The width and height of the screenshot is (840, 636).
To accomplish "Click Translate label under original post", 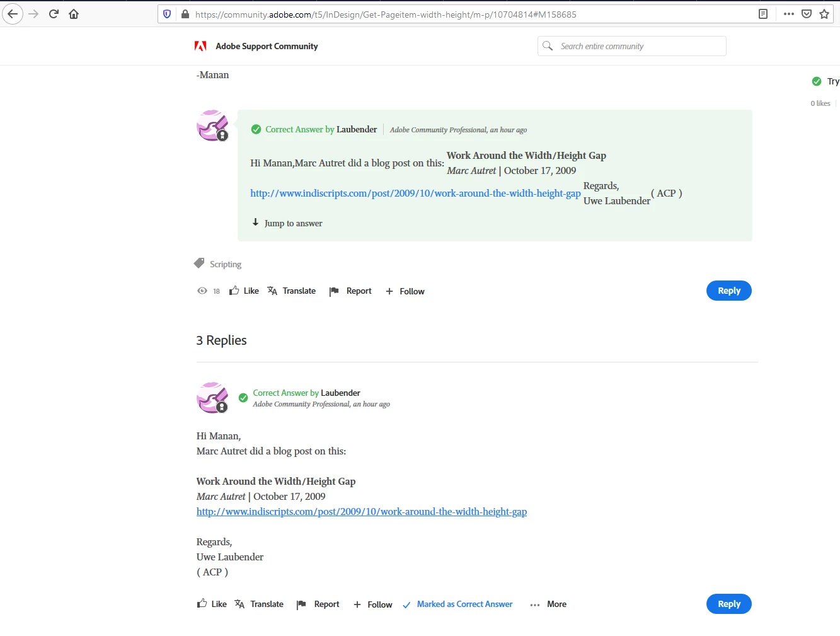I will click(x=299, y=291).
